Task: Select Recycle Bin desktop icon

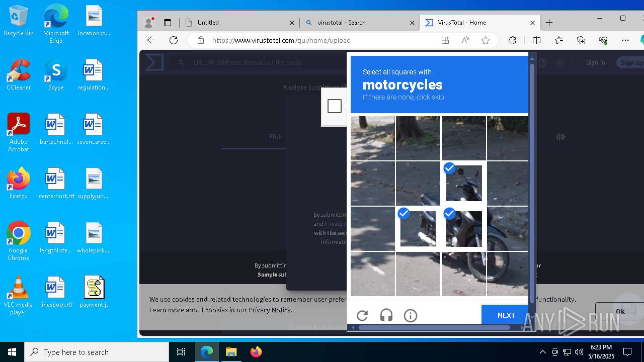Action: coord(19,21)
